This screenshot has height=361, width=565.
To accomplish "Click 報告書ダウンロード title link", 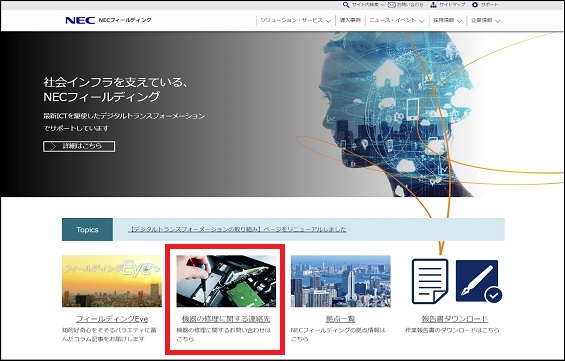I will pyautogui.click(x=455, y=319).
